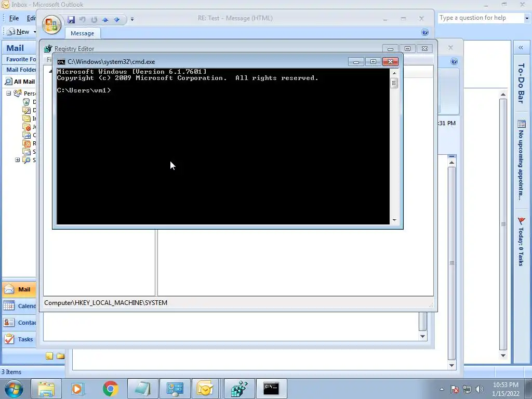Open the Windows Start button
This screenshot has width=532, height=399.
point(14,389)
